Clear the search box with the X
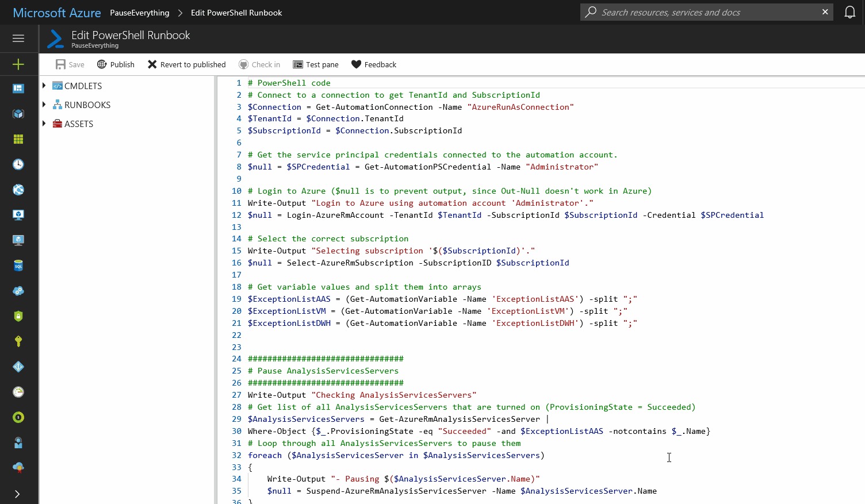865x504 pixels. tap(825, 11)
